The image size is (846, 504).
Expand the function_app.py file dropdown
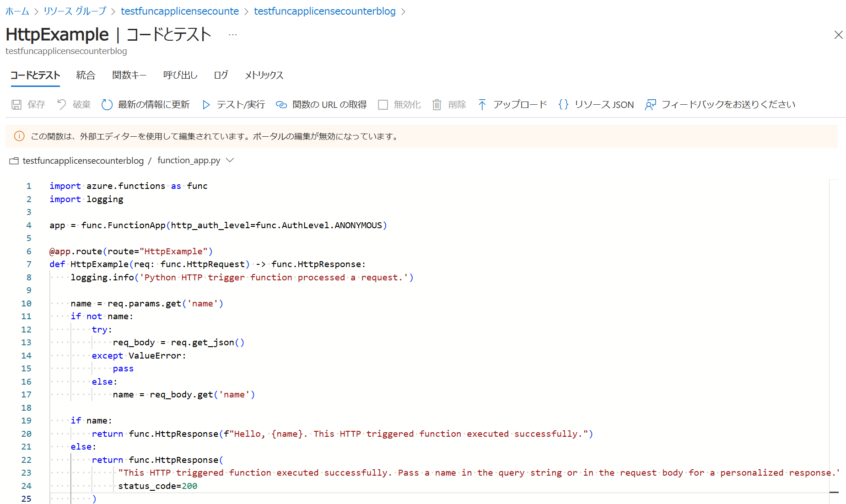pyautogui.click(x=230, y=160)
